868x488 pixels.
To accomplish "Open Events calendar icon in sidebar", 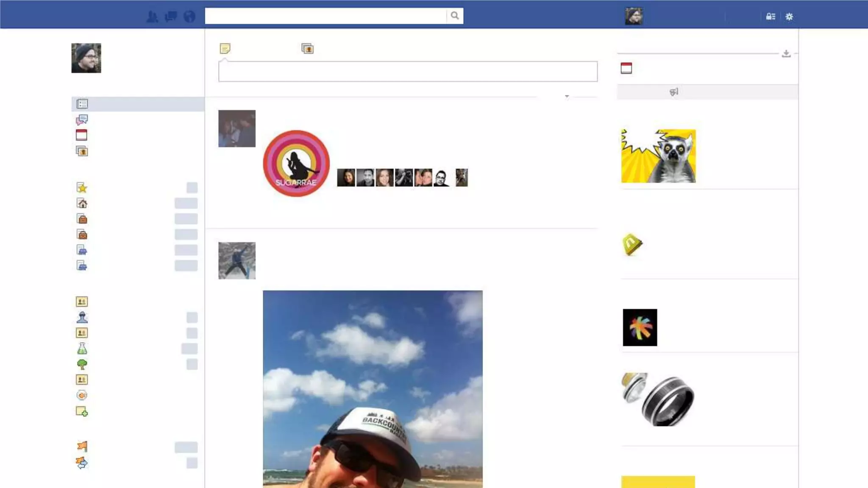I will [81, 135].
